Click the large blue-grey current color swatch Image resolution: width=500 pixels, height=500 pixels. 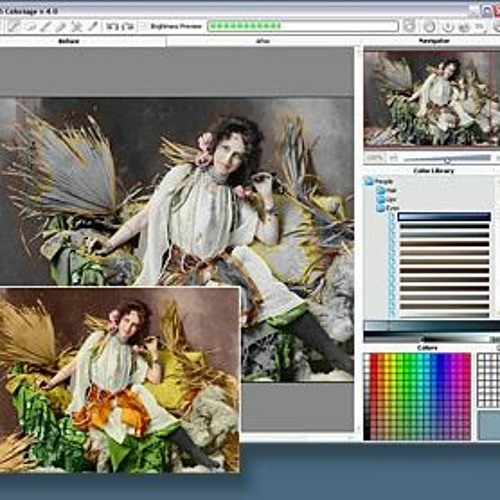click(x=489, y=425)
